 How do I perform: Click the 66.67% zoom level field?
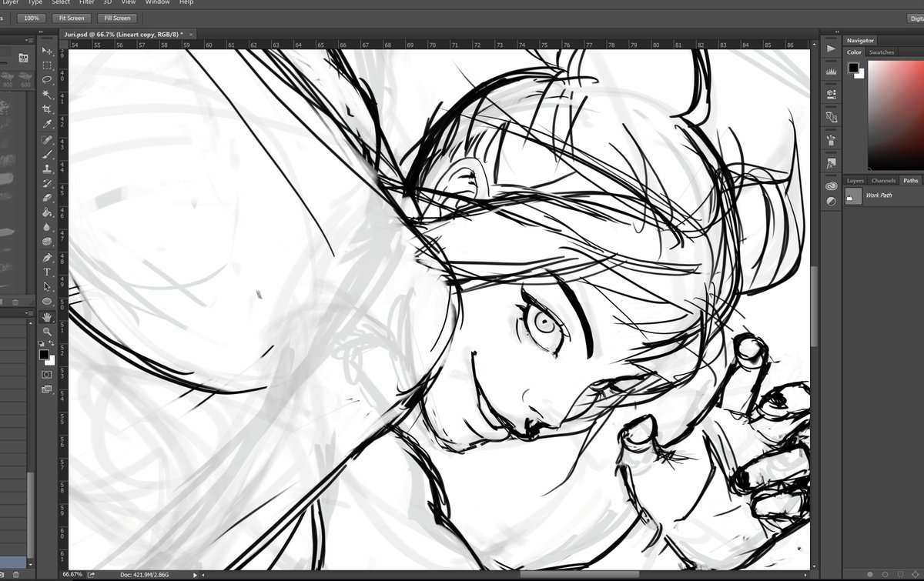(72, 574)
